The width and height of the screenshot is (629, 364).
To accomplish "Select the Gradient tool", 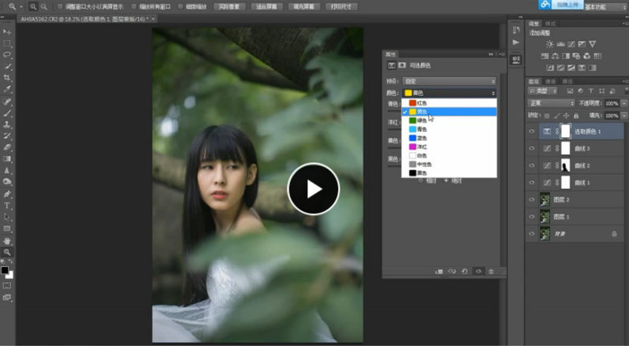I will coord(7,159).
